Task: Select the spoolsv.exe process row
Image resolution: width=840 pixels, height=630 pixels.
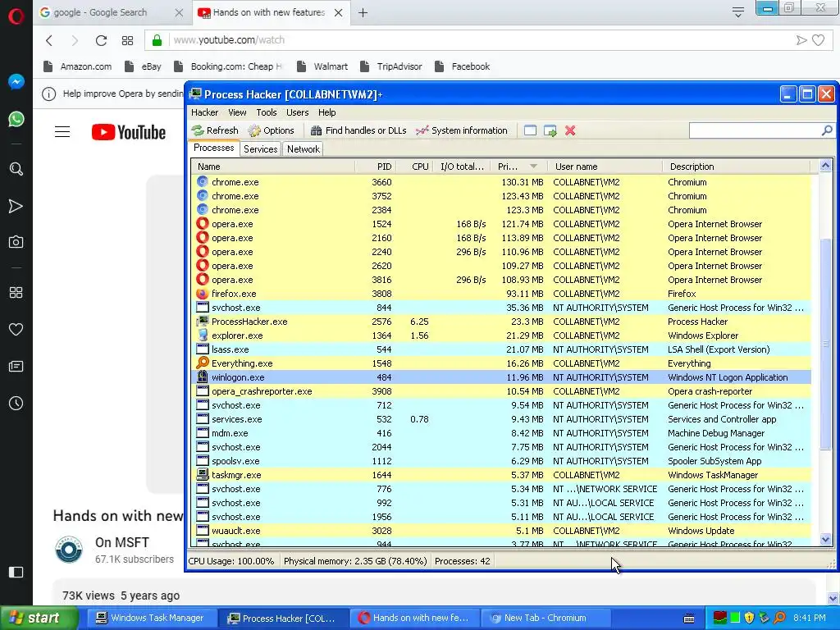Action: coord(501,461)
